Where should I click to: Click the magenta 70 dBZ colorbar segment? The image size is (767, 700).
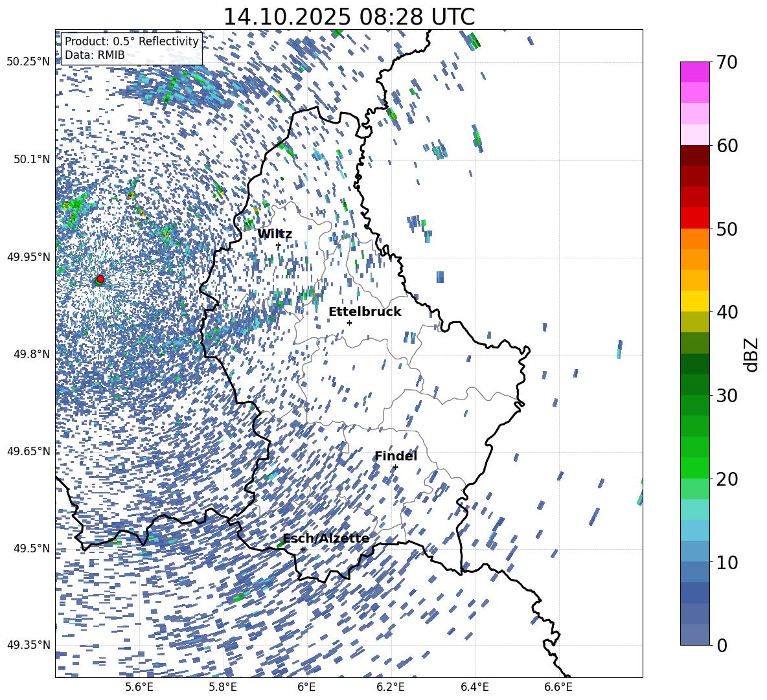[x=694, y=72]
